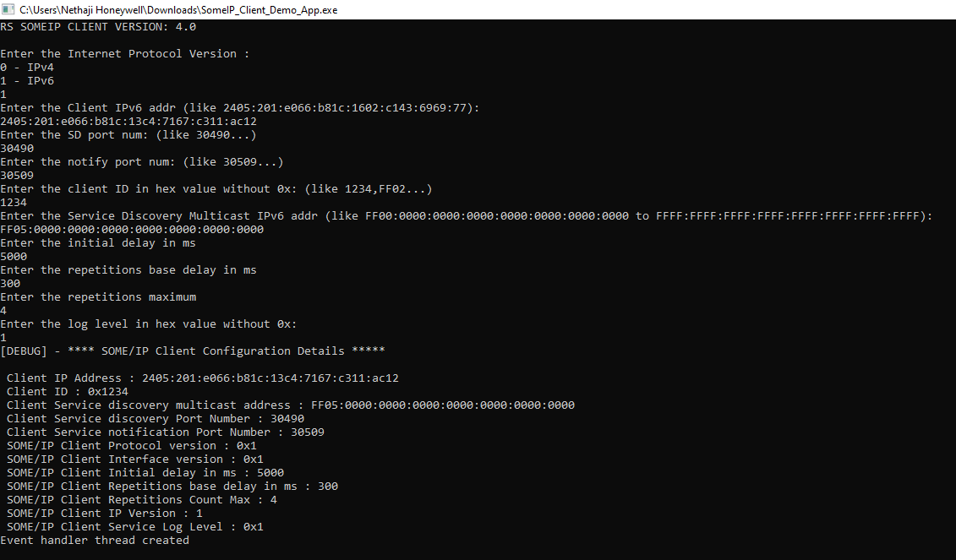Click the Client ID : 0x1234 line
The width and height of the screenshot is (956, 560).
(x=67, y=391)
